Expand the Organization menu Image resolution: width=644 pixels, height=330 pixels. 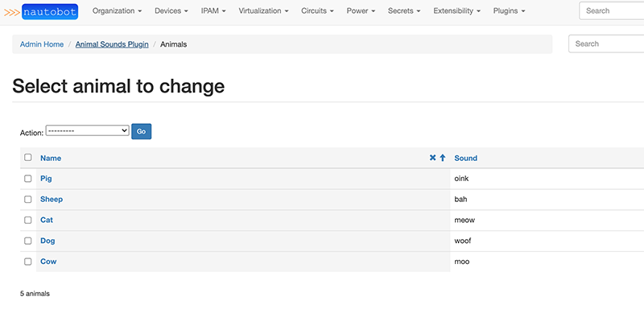pos(118,11)
